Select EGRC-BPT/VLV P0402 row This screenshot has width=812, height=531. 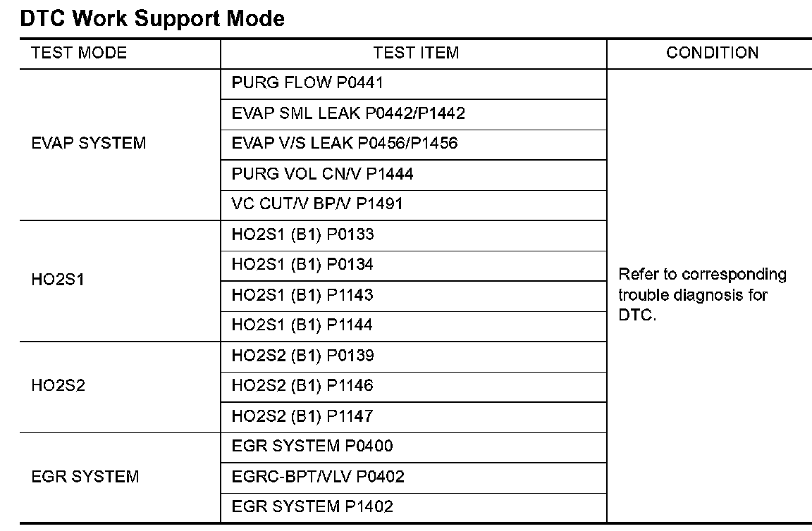(x=318, y=477)
